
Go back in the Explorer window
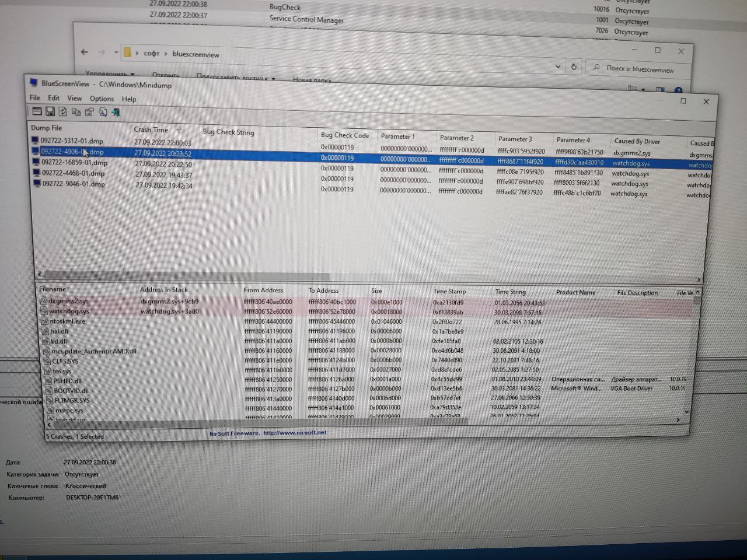click(x=84, y=52)
